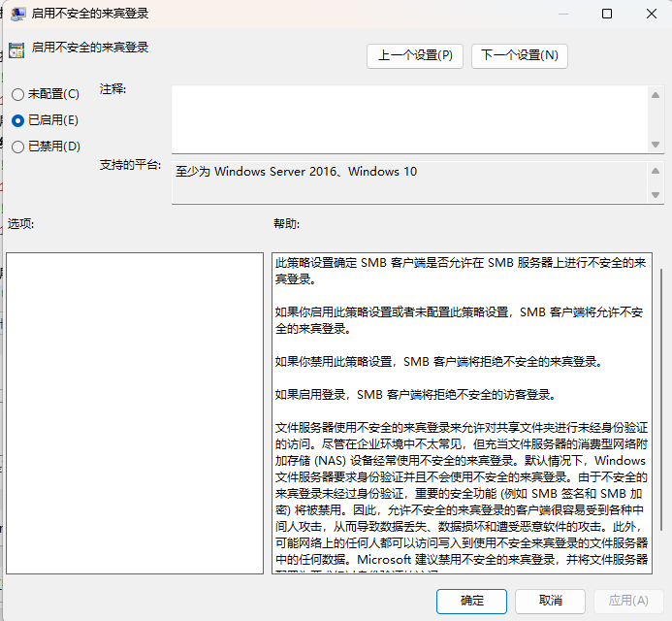Click the help text vertical scrollbar thumb
This screenshot has height=621, width=672.
661,399
